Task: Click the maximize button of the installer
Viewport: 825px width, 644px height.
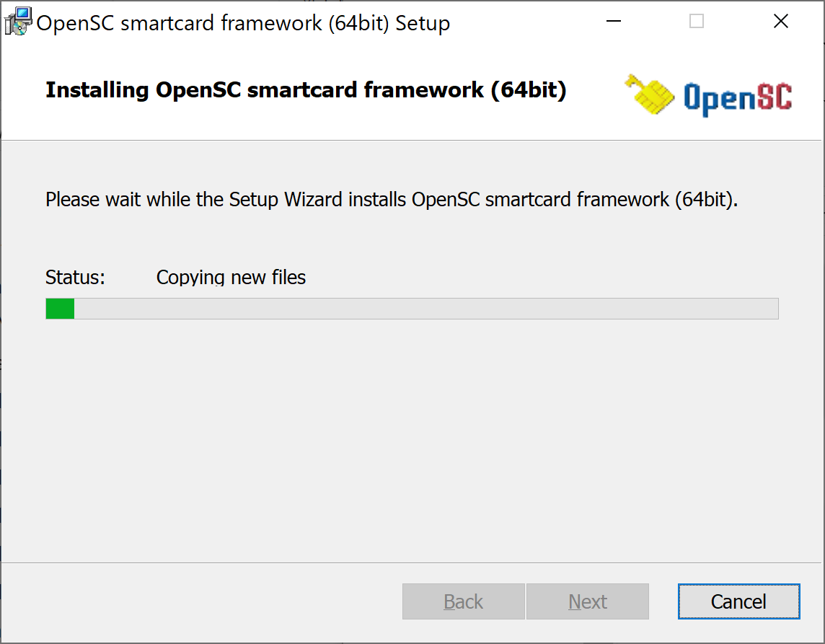Action: click(x=696, y=22)
